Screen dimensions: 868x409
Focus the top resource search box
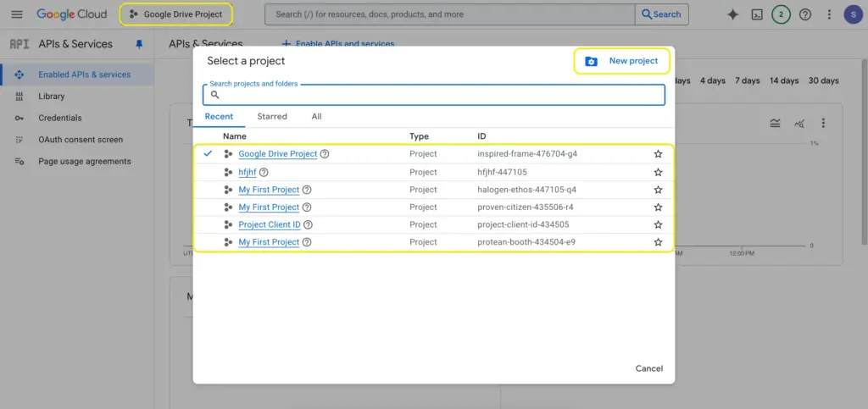(x=450, y=14)
